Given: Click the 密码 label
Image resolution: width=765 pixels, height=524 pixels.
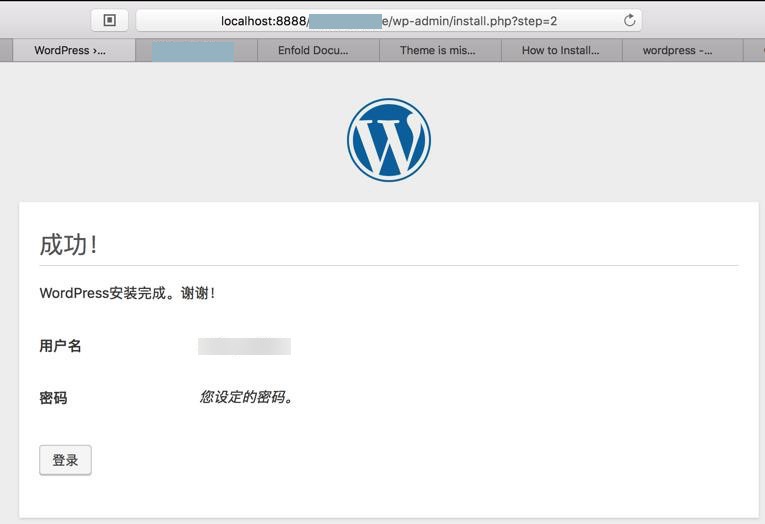Looking at the screenshot, I should tap(53, 398).
